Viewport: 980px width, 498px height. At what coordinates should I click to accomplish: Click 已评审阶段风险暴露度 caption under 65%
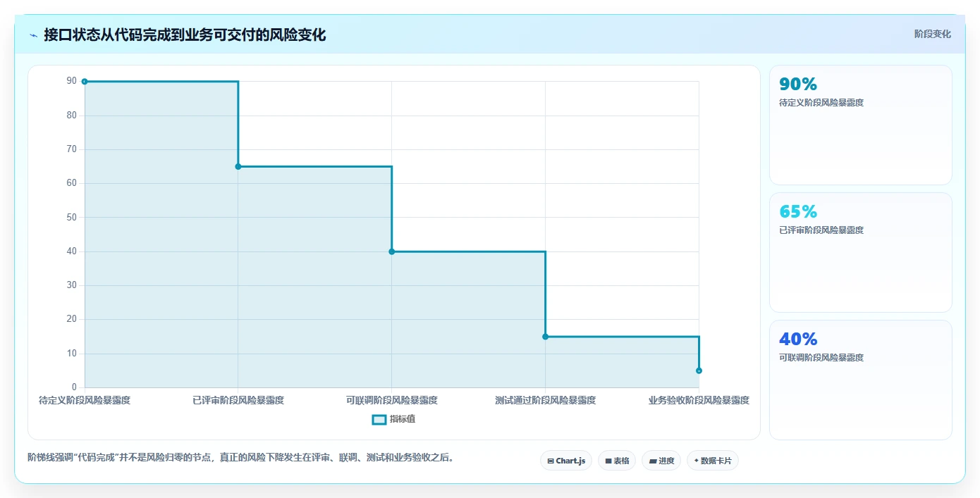point(821,230)
